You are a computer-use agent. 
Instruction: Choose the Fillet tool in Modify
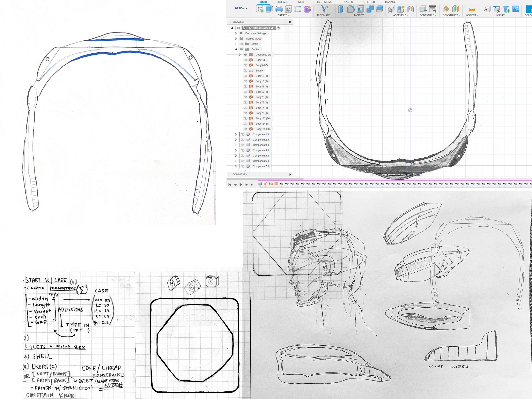tap(351, 9)
